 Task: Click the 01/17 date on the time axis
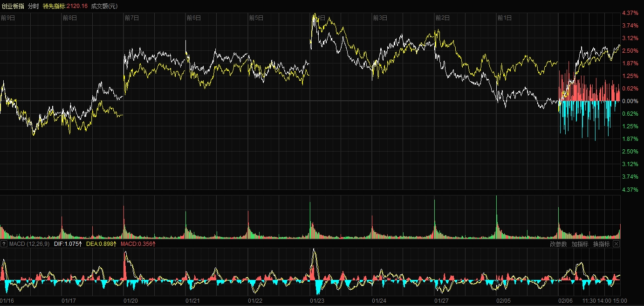pyautogui.click(x=69, y=301)
